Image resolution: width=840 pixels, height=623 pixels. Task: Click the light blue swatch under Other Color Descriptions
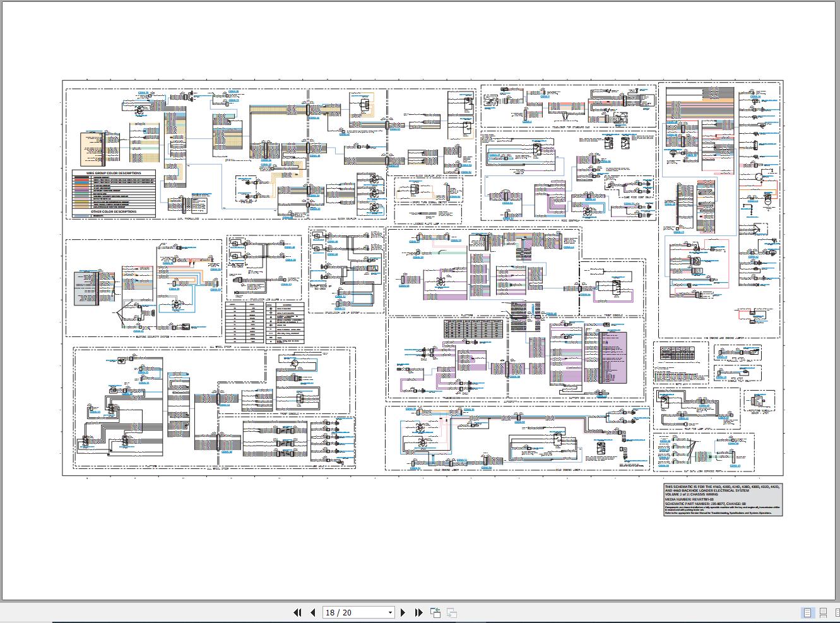click(81, 216)
